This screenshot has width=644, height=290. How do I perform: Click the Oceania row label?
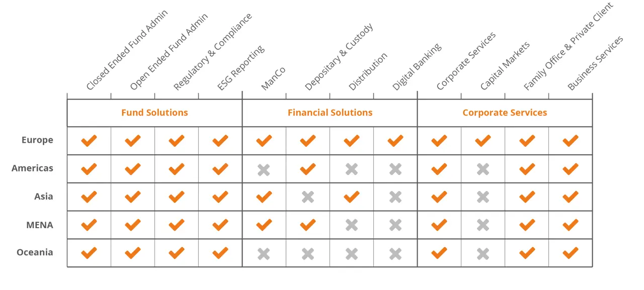35,252
